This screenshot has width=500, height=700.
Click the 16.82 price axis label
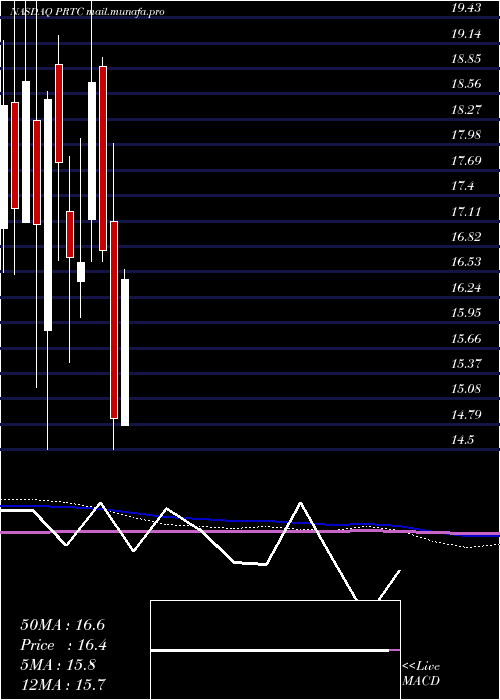[467, 236]
